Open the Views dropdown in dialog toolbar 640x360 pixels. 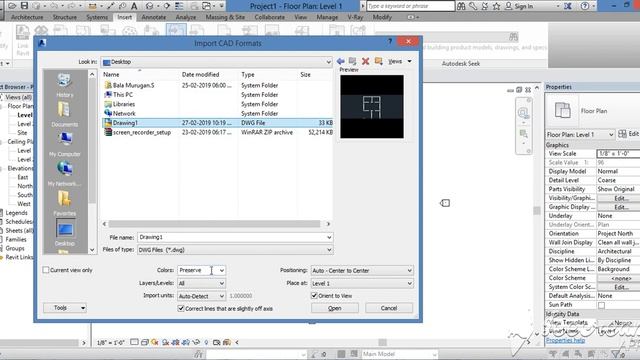click(400, 61)
